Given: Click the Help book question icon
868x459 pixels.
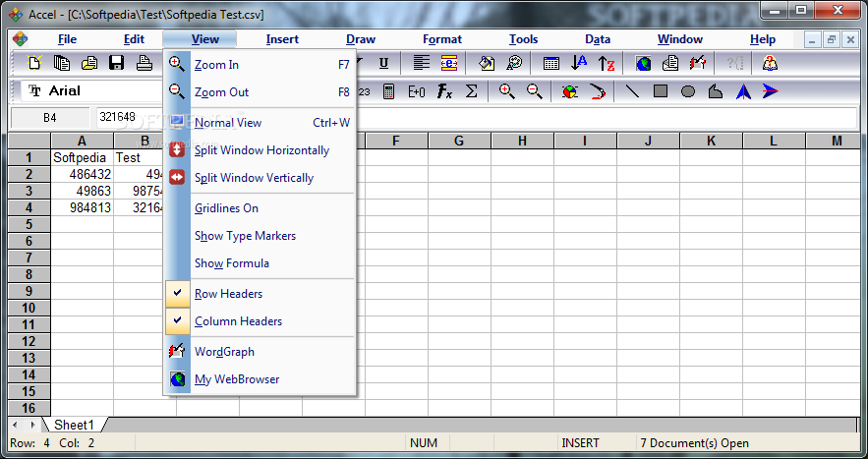Looking at the screenshot, I should (x=770, y=63).
